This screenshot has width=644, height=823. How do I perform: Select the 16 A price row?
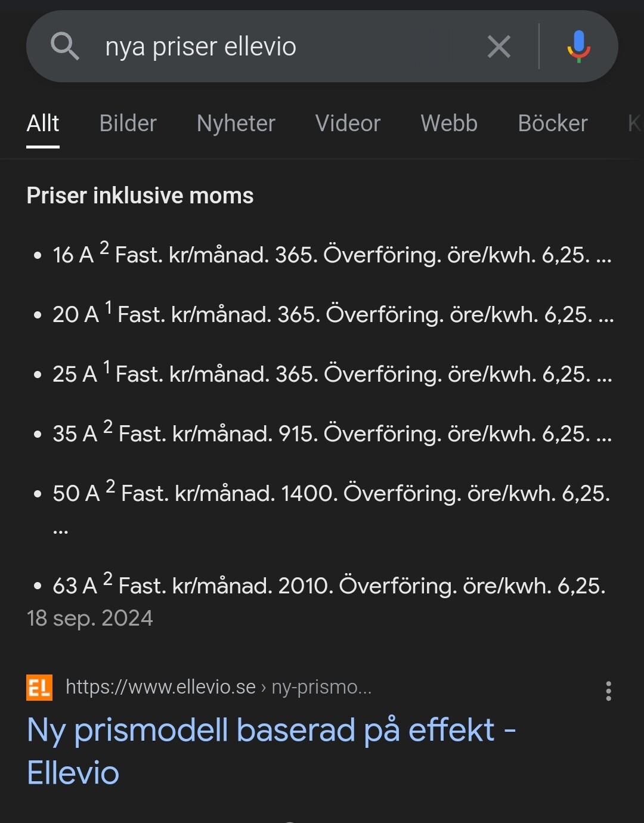click(331, 255)
